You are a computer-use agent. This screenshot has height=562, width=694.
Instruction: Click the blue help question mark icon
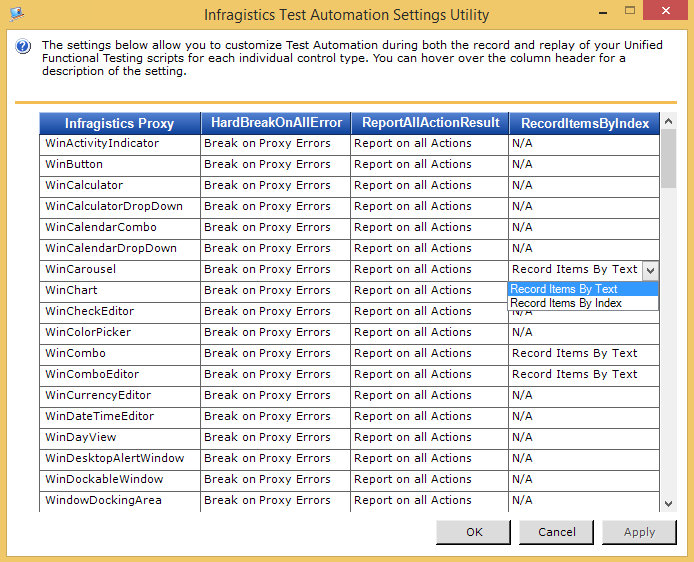[x=23, y=47]
